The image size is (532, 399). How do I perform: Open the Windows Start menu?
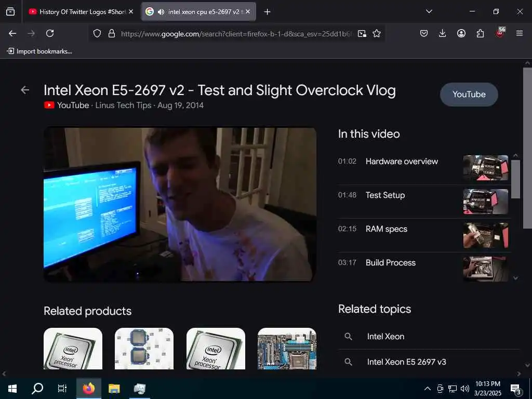click(12, 389)
